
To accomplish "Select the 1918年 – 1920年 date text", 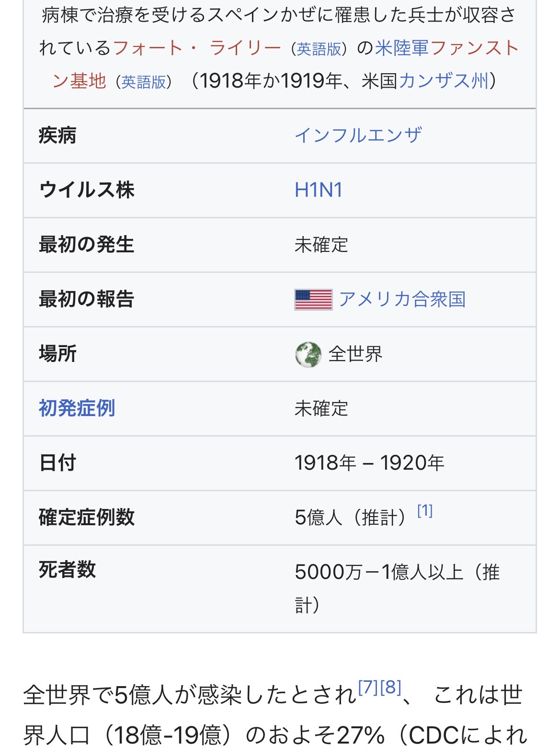I will coord(369,463).
